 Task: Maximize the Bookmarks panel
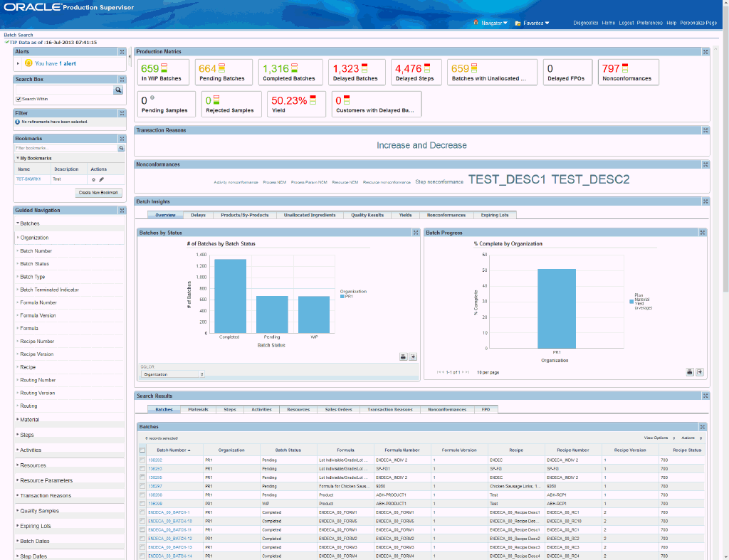coord(122,139)
